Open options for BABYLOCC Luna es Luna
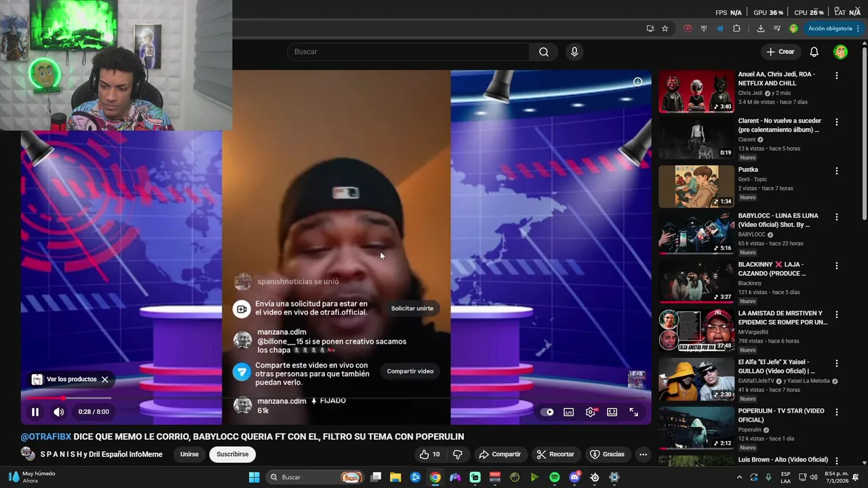This screenshot has height=488, width=868. pos(837,218)
